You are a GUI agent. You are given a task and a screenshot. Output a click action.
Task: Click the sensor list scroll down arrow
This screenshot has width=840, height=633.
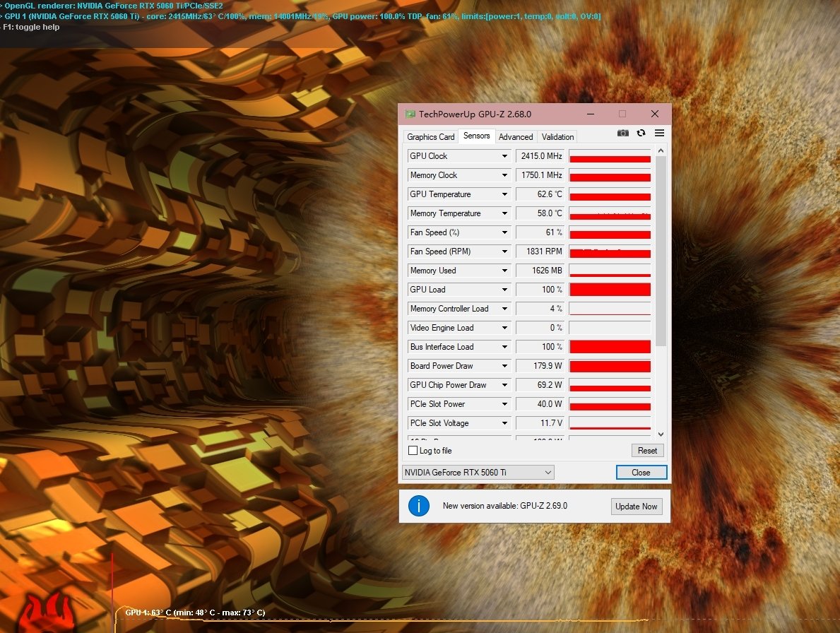pos(661,434)
